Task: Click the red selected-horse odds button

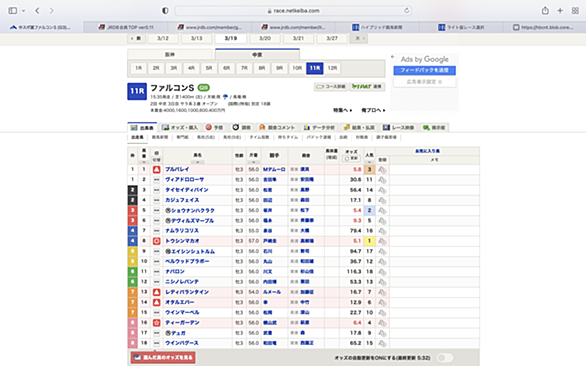Action: (163, 357)
